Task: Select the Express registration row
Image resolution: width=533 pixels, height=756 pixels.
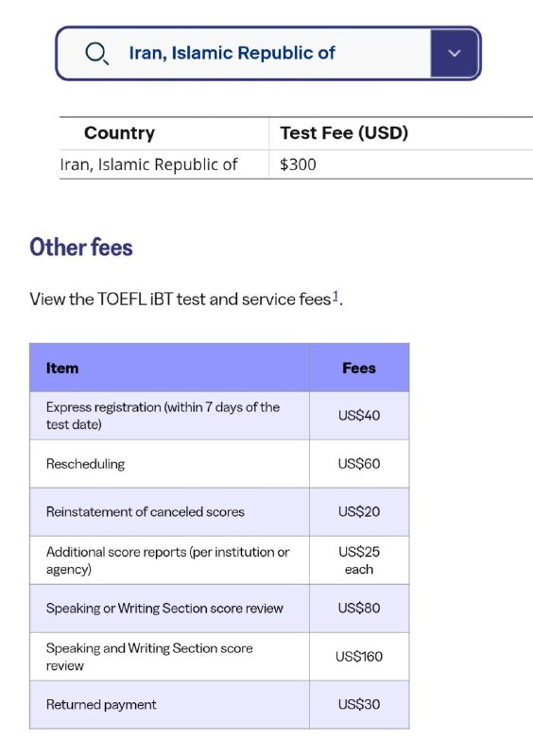Action: (x=219, y=416)
